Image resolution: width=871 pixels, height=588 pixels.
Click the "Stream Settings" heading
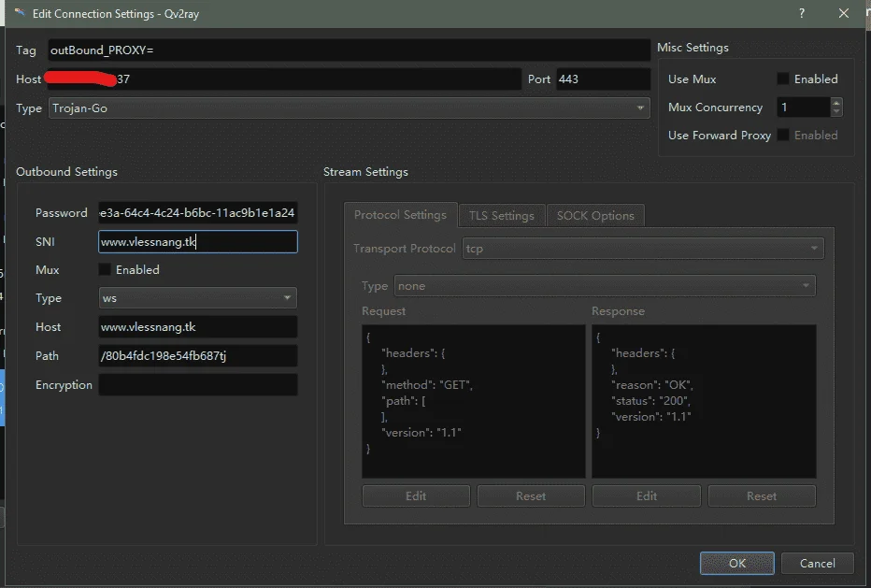(x=365, y=172)
